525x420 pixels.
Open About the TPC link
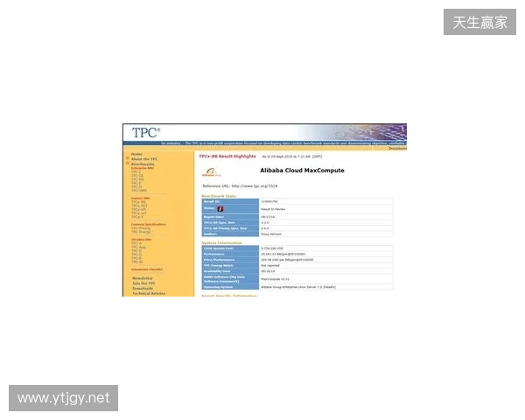click(x=144, y=159)
